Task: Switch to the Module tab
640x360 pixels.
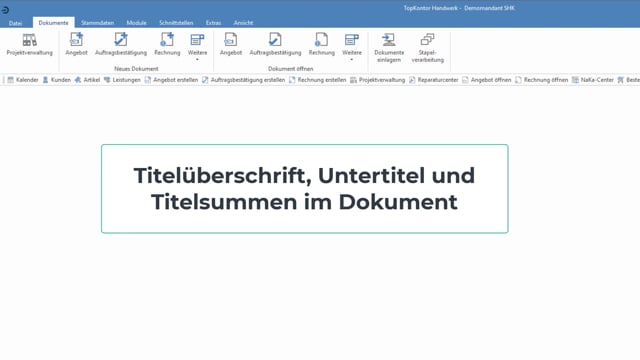Action: (136, 23)
